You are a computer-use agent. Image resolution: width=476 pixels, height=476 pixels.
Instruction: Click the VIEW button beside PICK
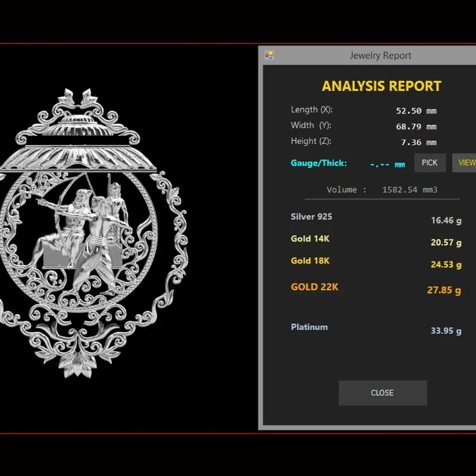coord(465,162)
